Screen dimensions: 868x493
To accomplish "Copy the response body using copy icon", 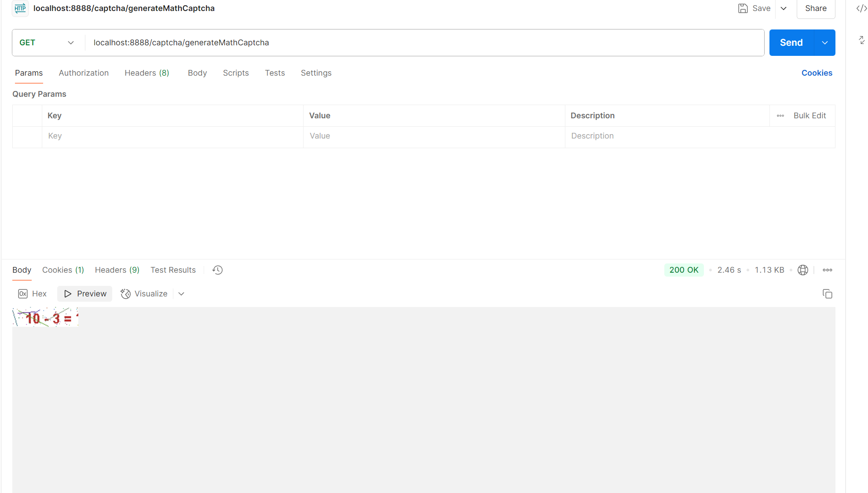I will tap(828, 294).
